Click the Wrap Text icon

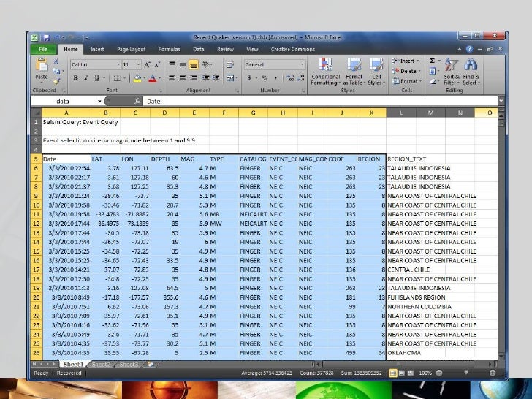tap(230, 64)
